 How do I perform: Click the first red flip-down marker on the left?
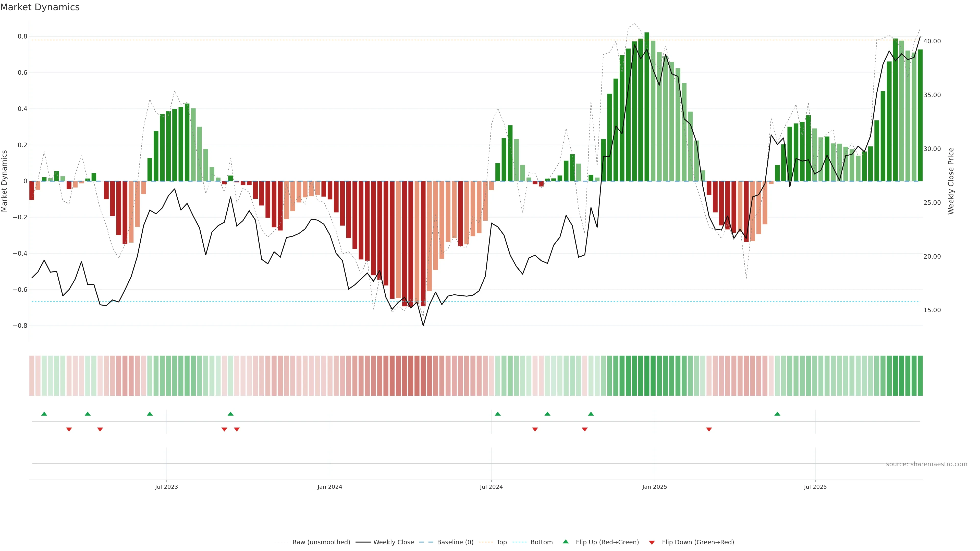pos(69,429)
